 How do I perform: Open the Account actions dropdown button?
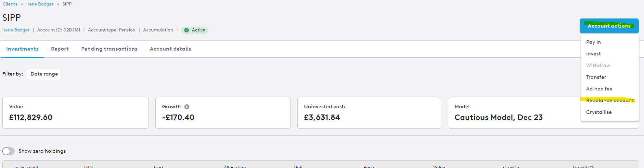point(609,26)
